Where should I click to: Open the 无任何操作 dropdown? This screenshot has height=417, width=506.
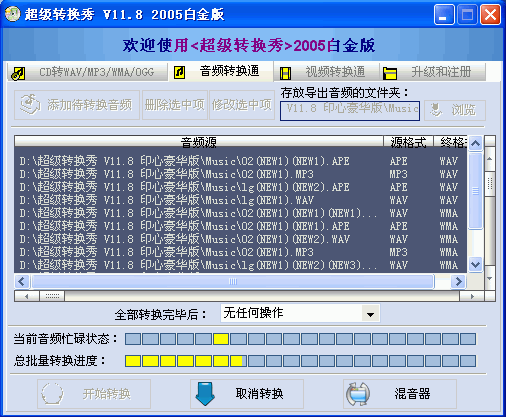[x=300, y=313]
